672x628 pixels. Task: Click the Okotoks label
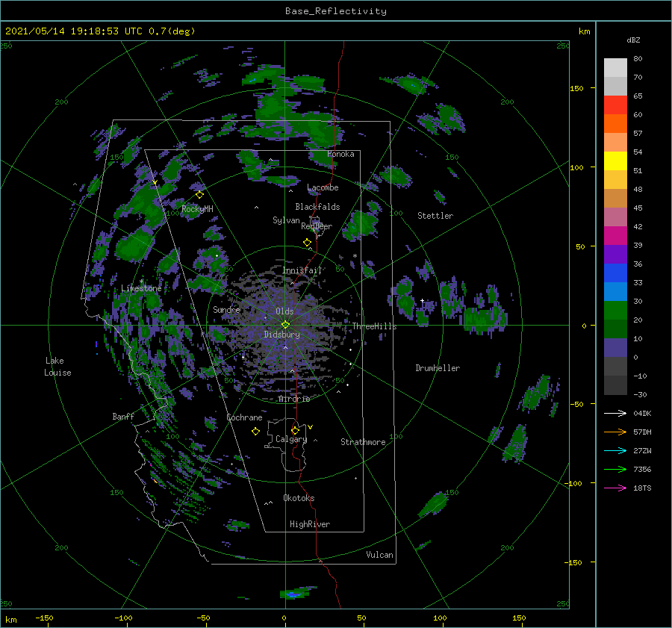299,498
